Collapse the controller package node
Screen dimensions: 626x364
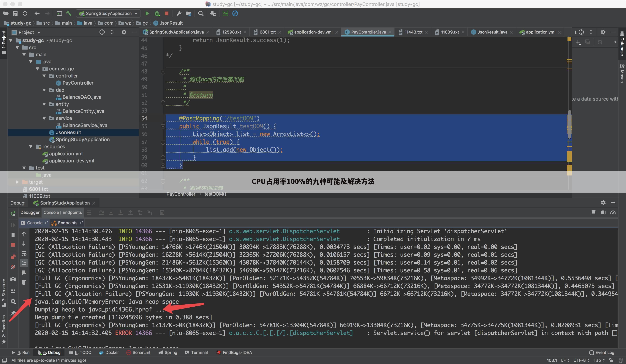(x=44, y=76)
